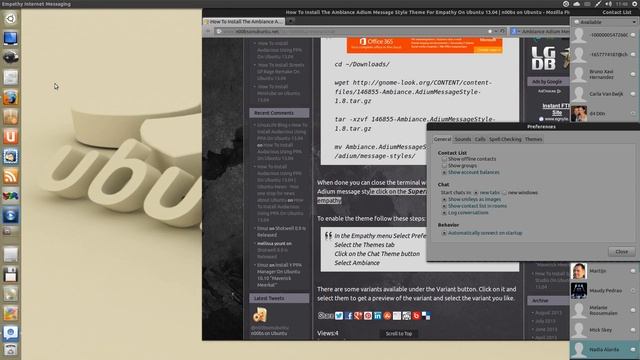Switch to the Calls preferences tab
This screenshot has width=640, height=360.
480,139
